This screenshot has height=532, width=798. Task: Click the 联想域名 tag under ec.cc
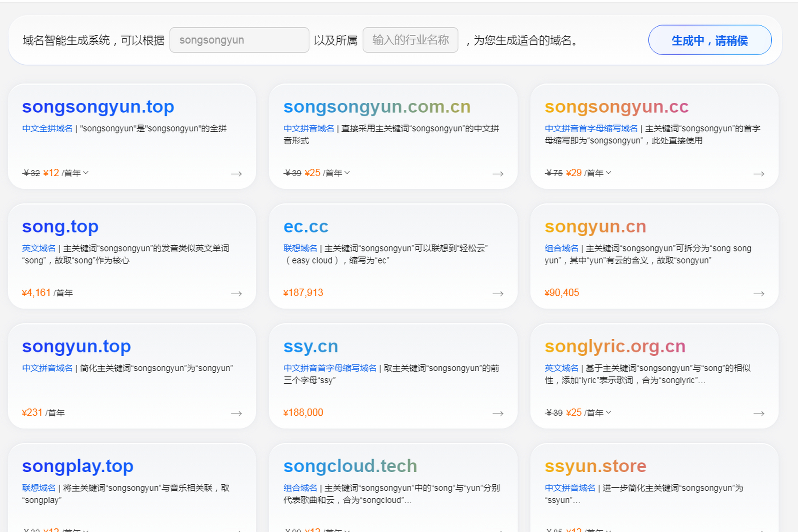[300, 248]
